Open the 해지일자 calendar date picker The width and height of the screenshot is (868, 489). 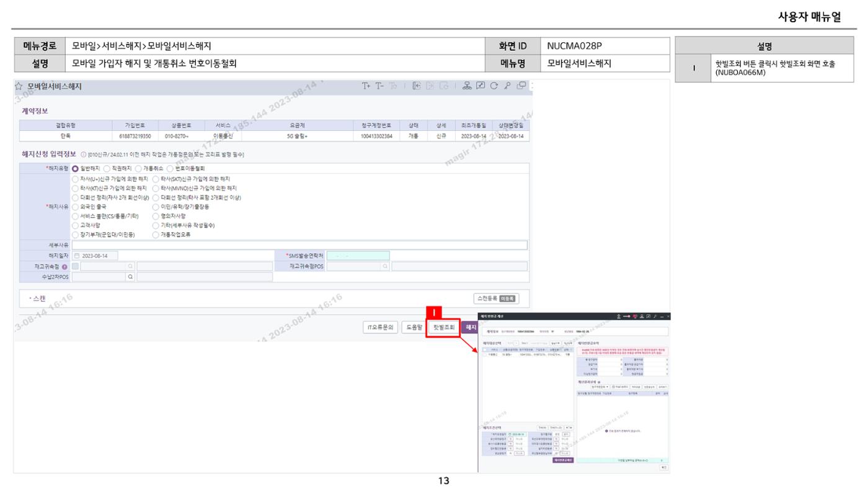point(77,256)
